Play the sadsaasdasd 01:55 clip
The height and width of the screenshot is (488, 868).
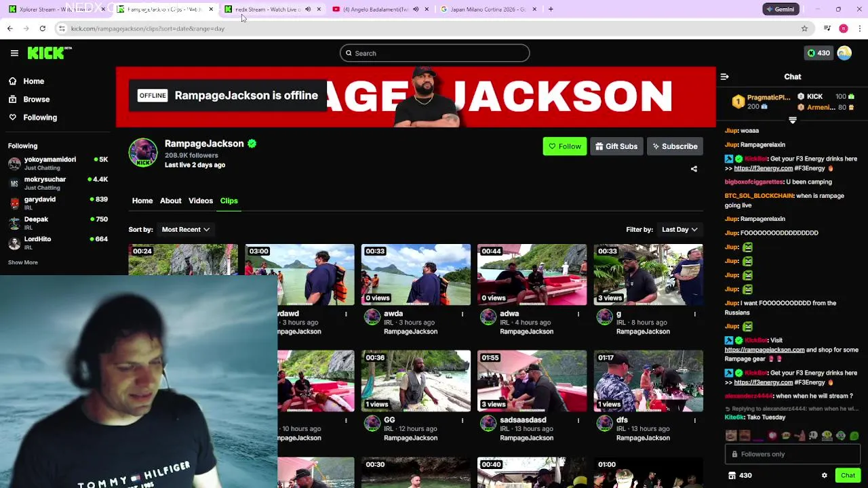532,381
